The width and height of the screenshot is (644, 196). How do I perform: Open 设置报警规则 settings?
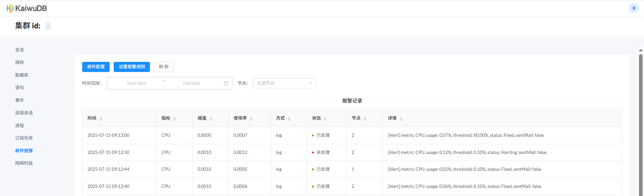[132, 67]
